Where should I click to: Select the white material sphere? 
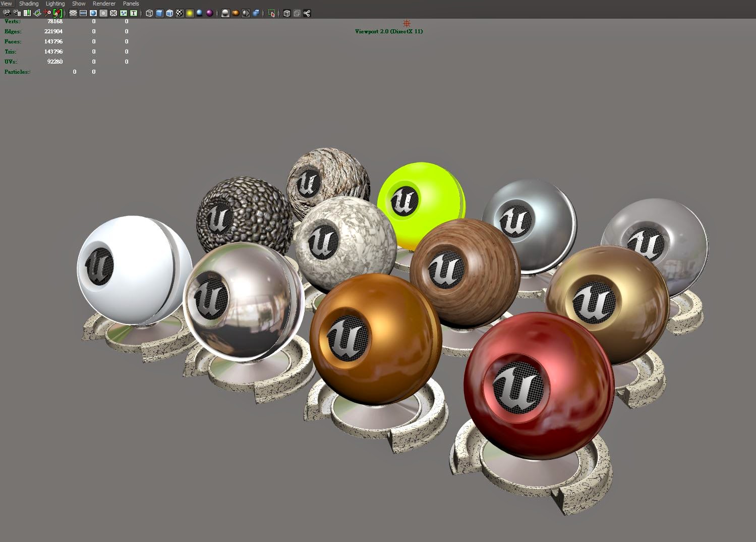coord(134,270)
